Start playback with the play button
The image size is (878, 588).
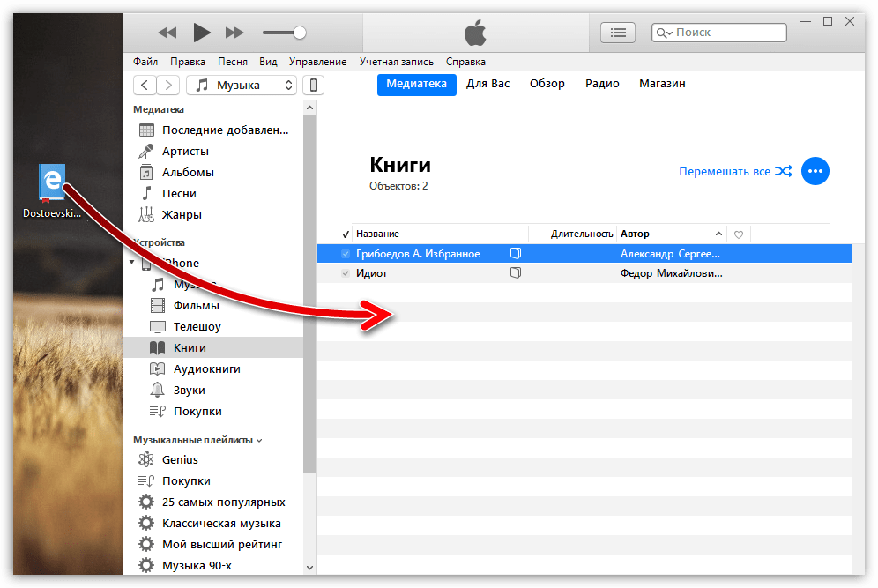coord(201,33)
